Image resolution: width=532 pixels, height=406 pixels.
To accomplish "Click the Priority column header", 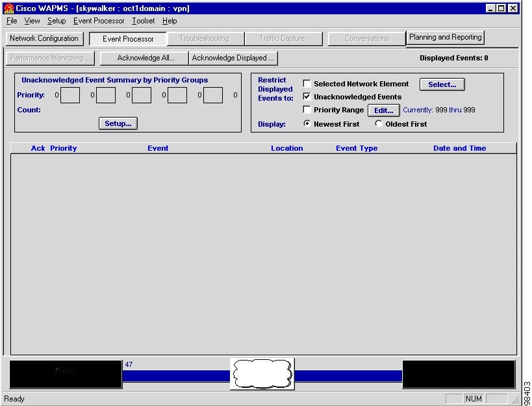I will pyautogui.click(x=64, y=148).
